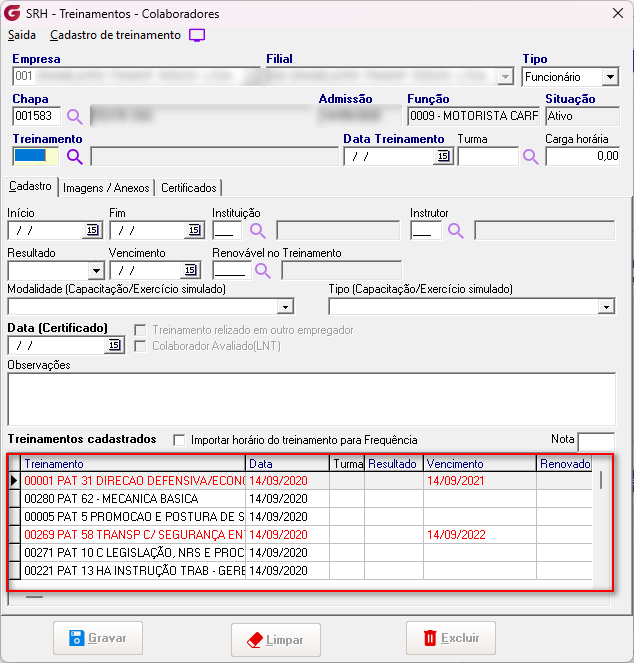Click the Função field showing 0009 - MOTORISTA
Image resolution: width=634 pixels, height=663 pixels.
(x=473, y=116)
